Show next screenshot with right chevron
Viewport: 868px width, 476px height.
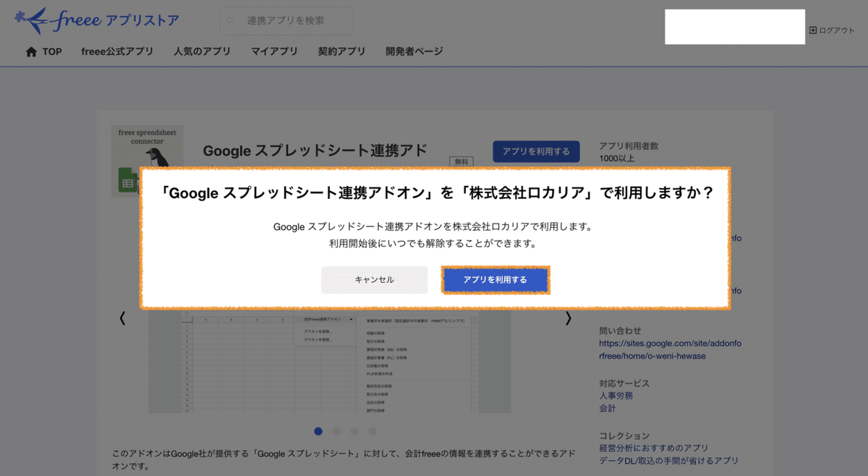569,318
